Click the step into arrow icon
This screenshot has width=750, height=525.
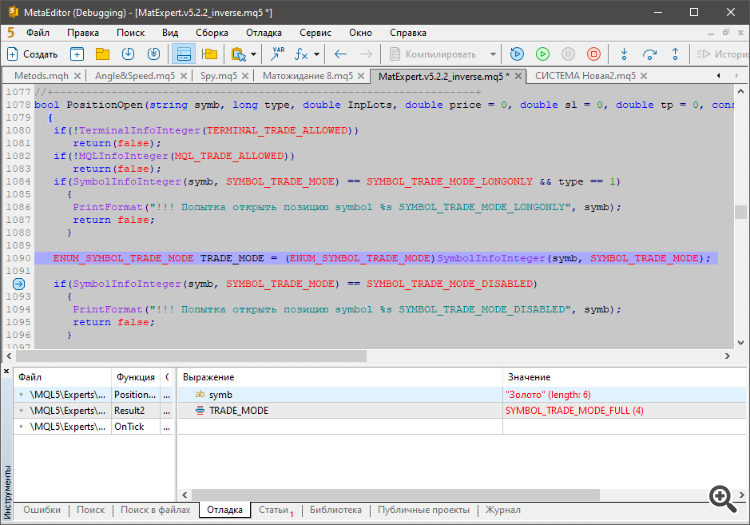click(624, 54)
